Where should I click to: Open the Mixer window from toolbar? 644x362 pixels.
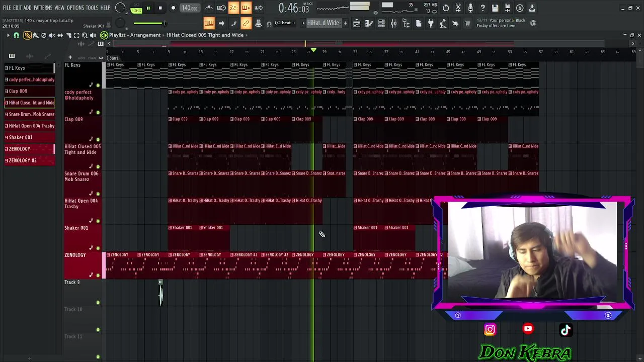point(393,23)
